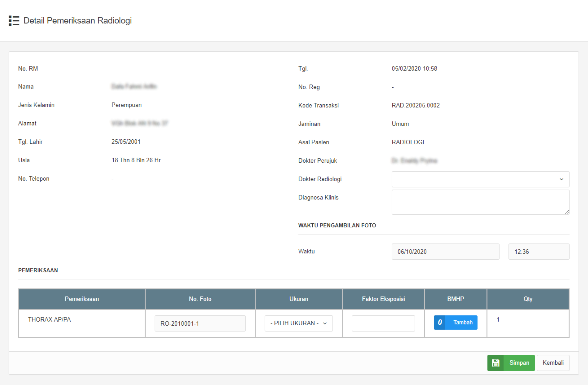
Task: Click the BMHP counter badge showing 0
Action: coord(439,322)
